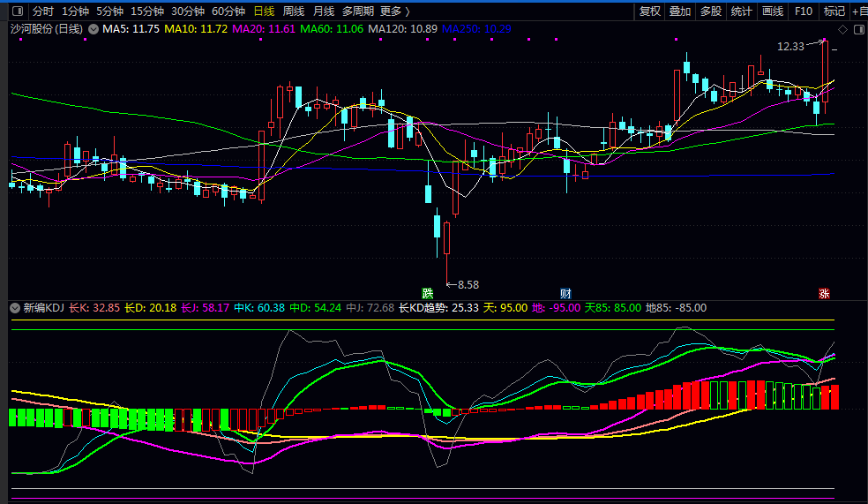Click the 8.58 lowest price label
The height and width of the screenshot is (504, 868).
tap(468, 284)
